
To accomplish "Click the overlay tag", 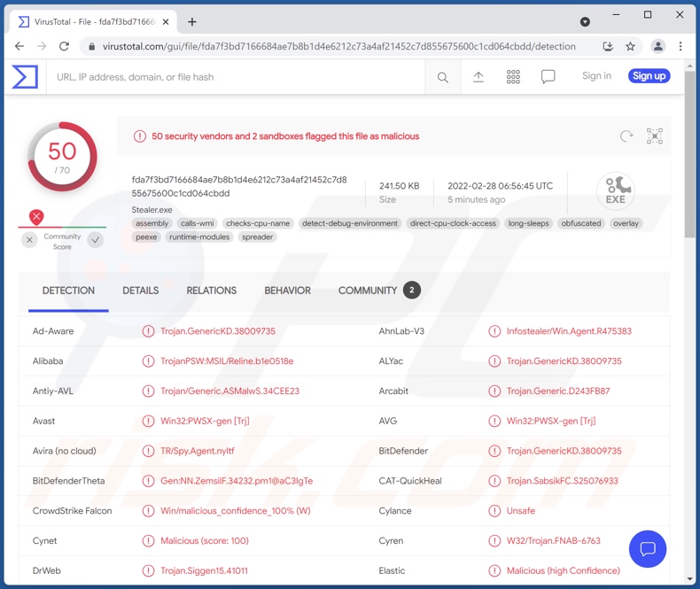I will coord(626,223).
